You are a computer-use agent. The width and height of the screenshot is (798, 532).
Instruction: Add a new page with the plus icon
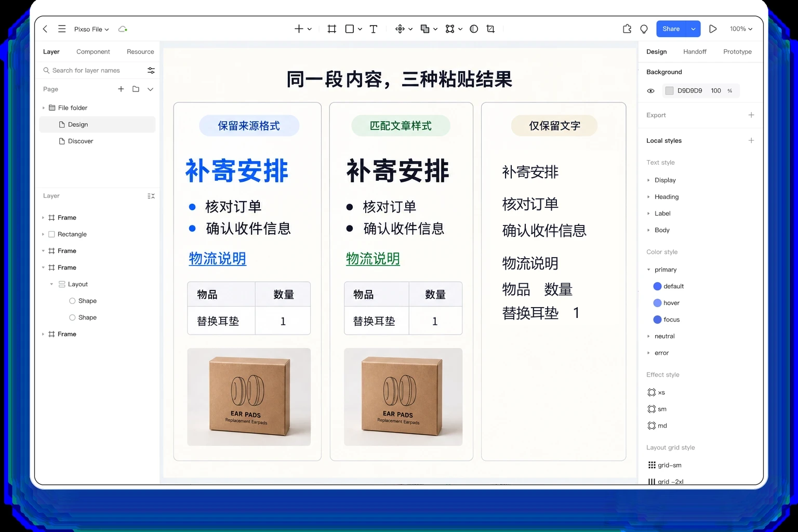(x=121, y=89)
